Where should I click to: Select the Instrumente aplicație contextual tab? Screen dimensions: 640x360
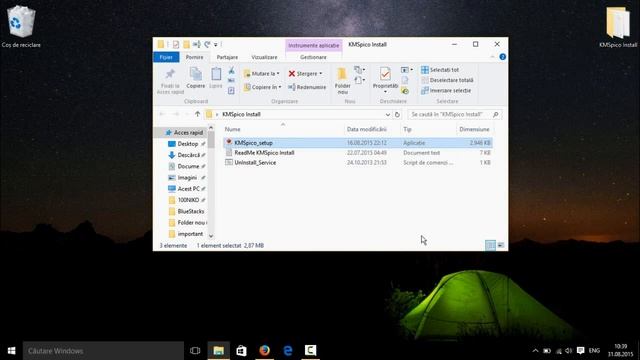(x=313, y=45)
